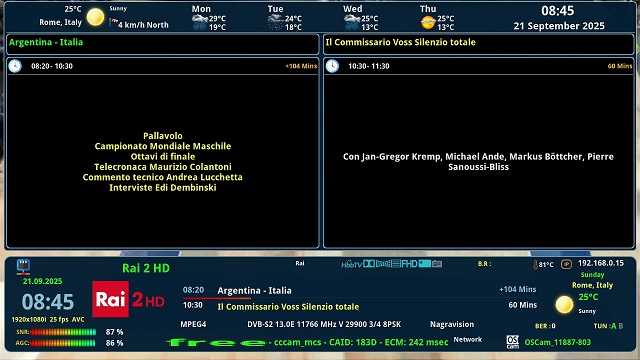Click the MPEG4 codec label
This screenshot has width=640, height=360.
click(x=193, y=324)
